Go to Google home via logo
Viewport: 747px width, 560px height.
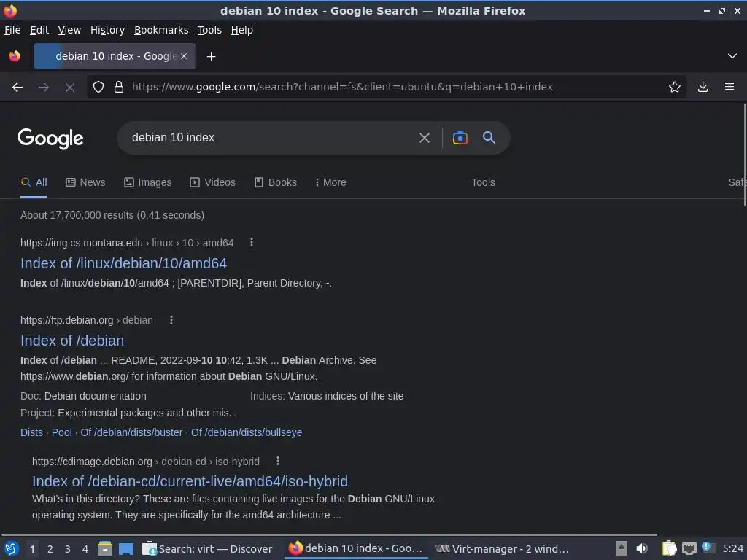click(x=50, y=139)
